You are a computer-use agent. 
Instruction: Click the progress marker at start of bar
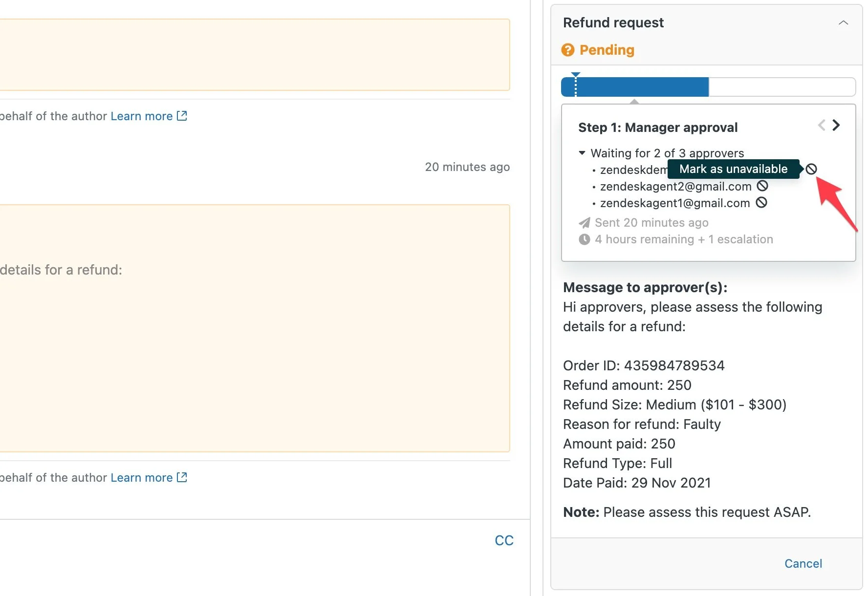[x=576, y=84]
